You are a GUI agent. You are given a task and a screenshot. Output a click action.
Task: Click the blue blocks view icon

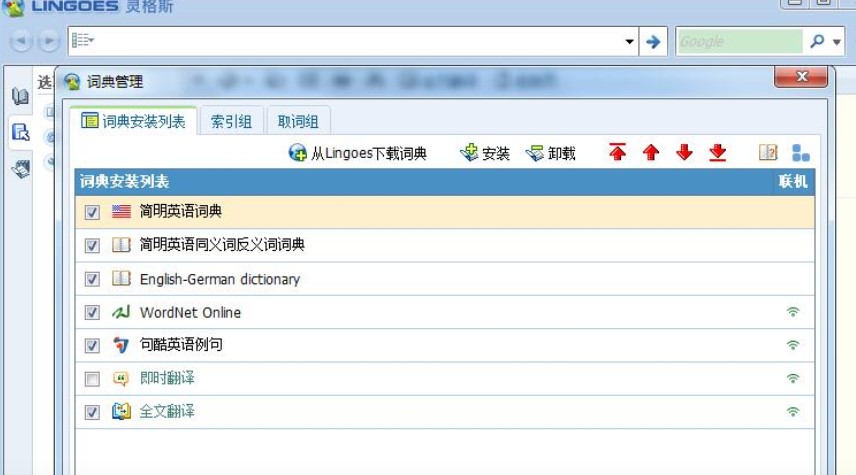801,153
